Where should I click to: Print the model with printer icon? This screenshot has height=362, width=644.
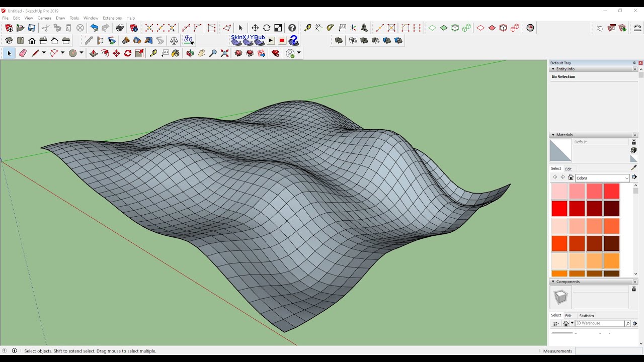[120, 28]
